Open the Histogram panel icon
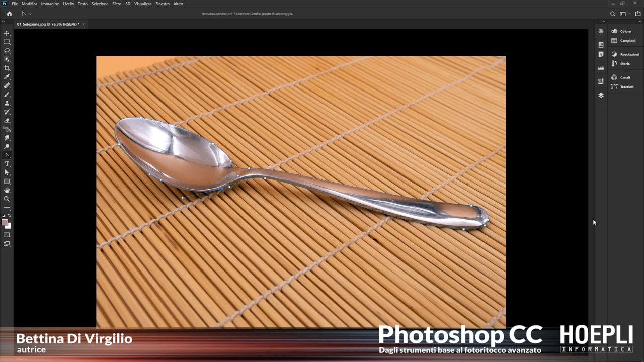The width and height of the screenshot is (644, 362). pyautogui.click(x=601, y=68)
